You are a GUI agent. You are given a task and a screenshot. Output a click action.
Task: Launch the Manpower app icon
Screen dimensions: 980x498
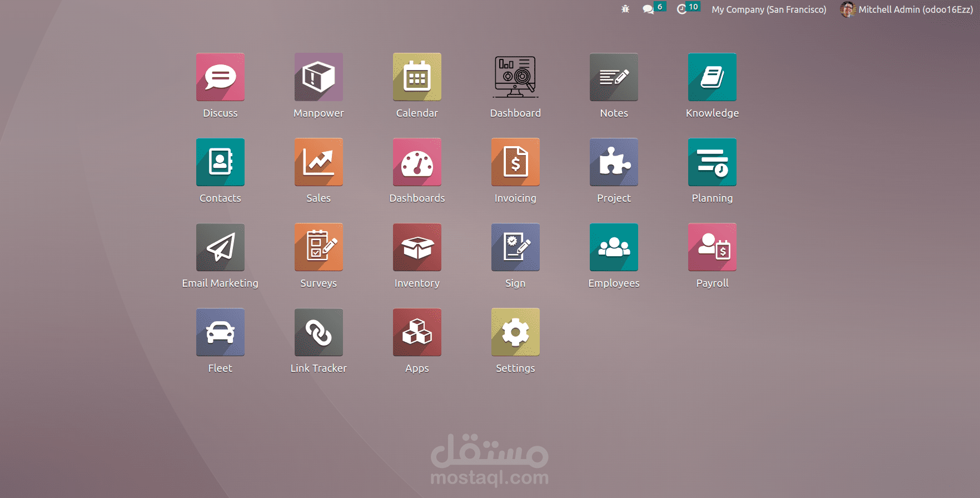319,77
